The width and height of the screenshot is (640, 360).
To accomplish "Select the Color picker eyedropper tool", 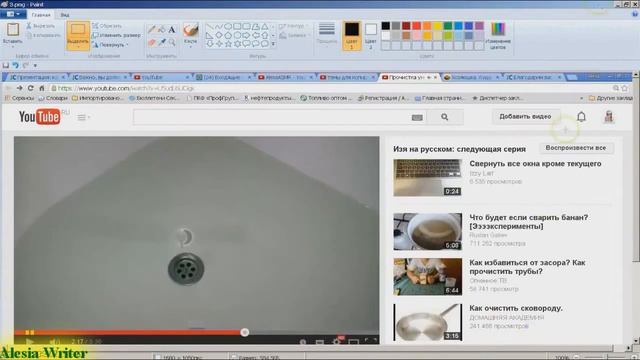I will coord(162,42).
